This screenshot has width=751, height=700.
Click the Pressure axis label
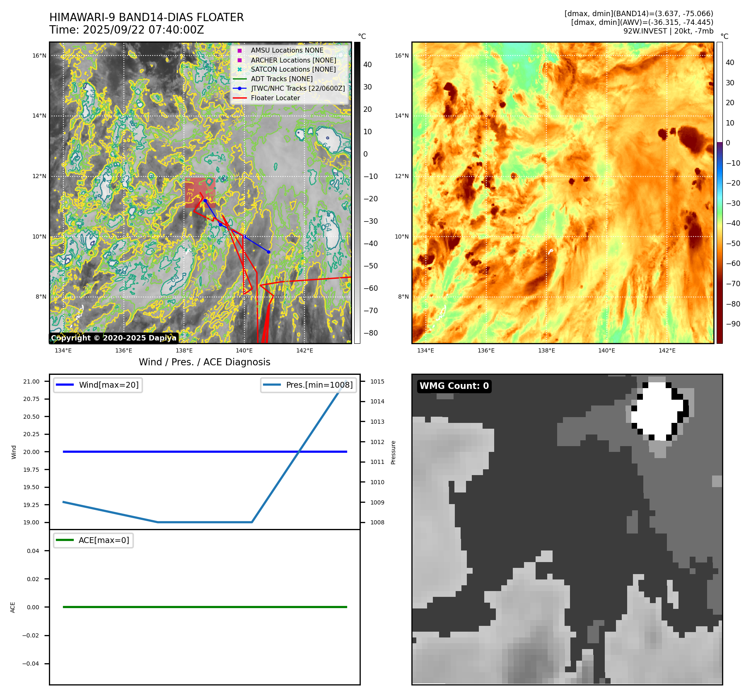pos(394,452)
